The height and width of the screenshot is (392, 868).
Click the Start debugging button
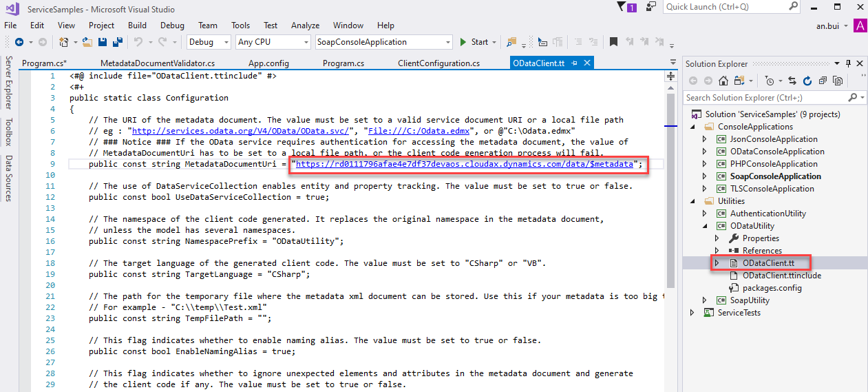point(474,42)
